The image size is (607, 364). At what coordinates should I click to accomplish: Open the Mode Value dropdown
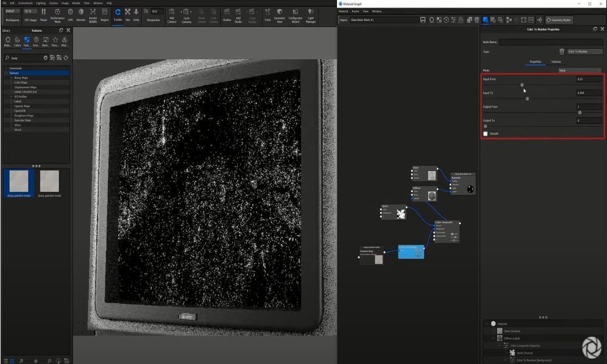click(x=581, y=69)
